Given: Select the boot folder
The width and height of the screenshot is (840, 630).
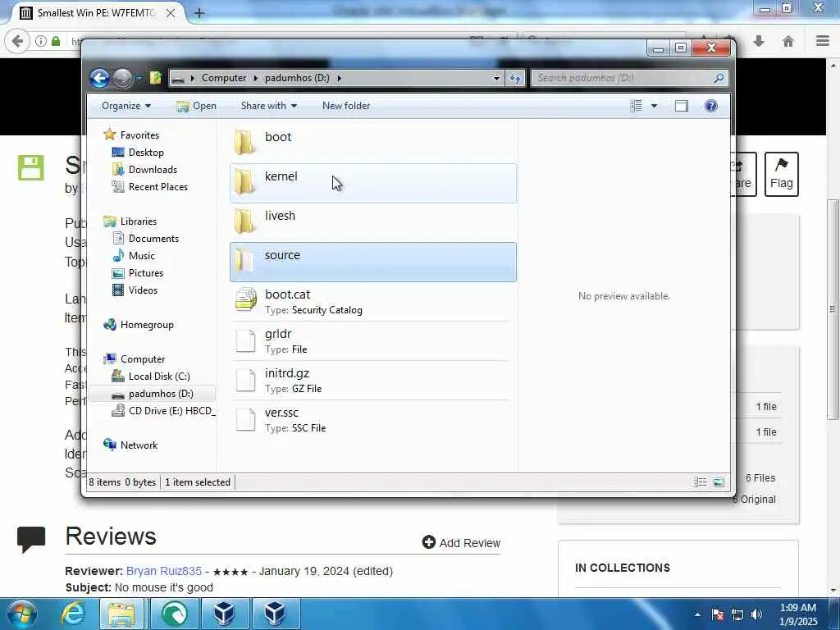Looking at the screenshot, I should pos(373,144).
